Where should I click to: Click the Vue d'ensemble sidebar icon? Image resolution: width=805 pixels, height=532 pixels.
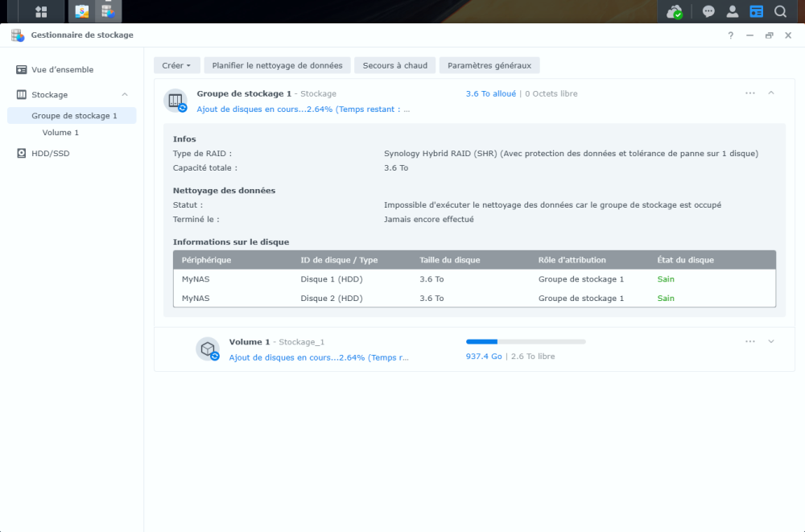tap(22, 69)
